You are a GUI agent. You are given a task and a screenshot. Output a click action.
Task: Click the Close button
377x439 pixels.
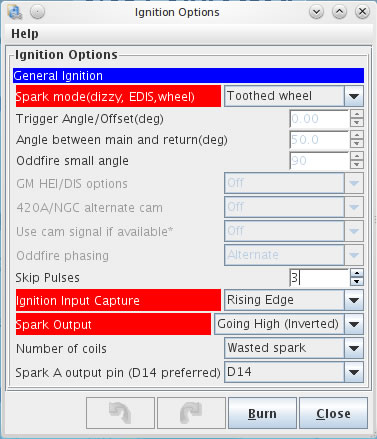[x=333, y=413]
